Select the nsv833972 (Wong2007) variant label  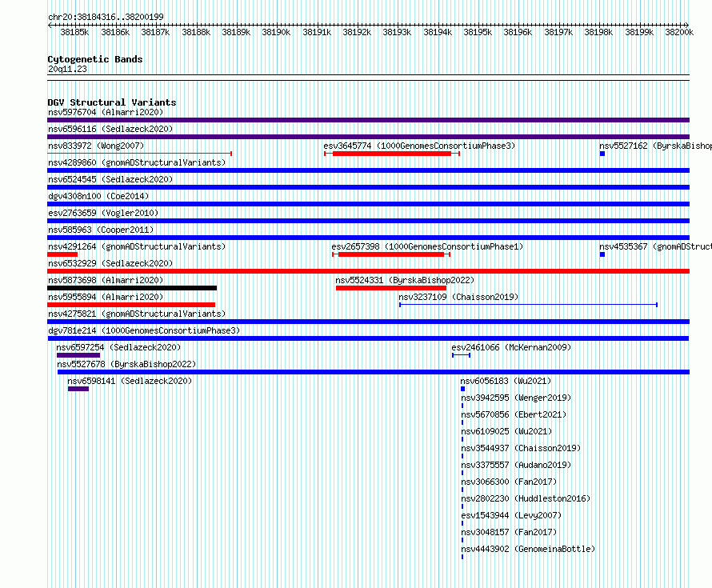96,146
